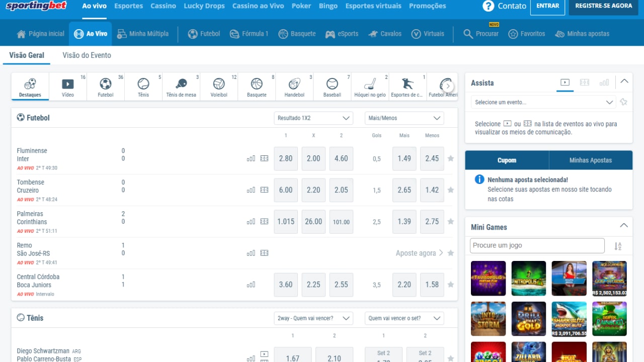Image resolution: width=644 pixels, height=362 pixels.
Task: Switch to the Minhas Apostas coupon tab
Action: point(591,160)
